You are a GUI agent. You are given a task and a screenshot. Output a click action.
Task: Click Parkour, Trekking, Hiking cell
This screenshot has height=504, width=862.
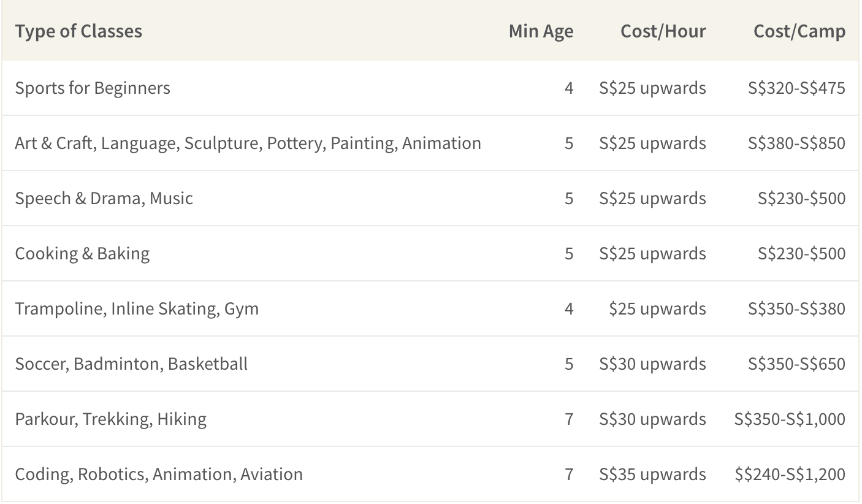point(111,419)
